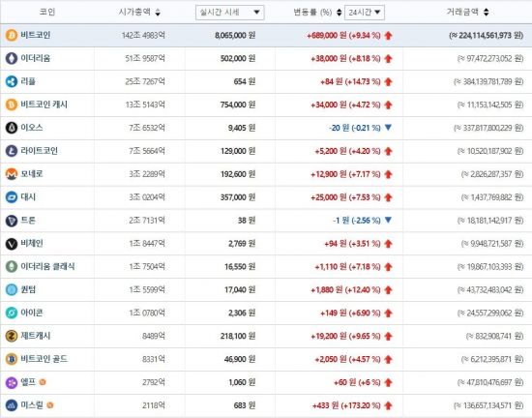The width and height of the screenshot is (532, 418).
Task: Click the price 46,900 원
Action: click(240, 359)
